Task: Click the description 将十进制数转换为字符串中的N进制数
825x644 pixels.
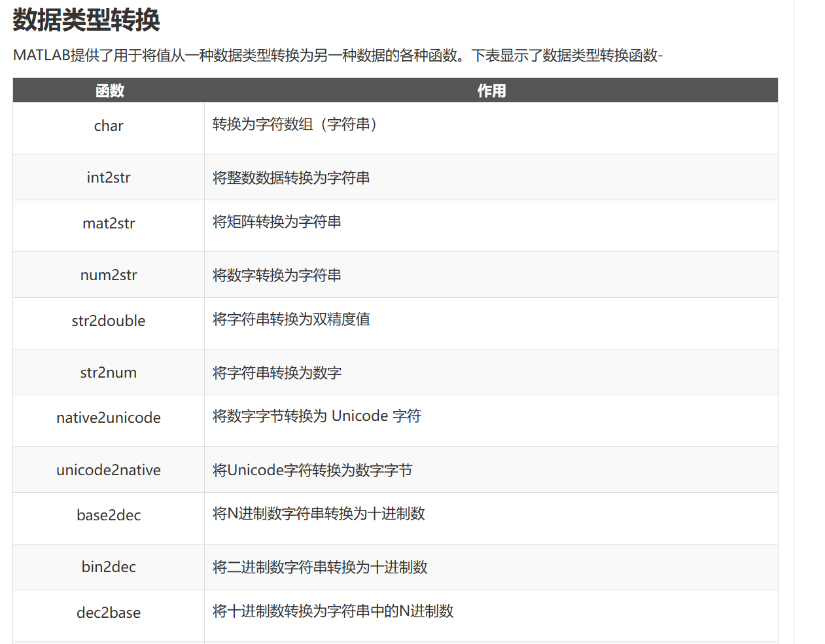Action: tap(333, 611)
